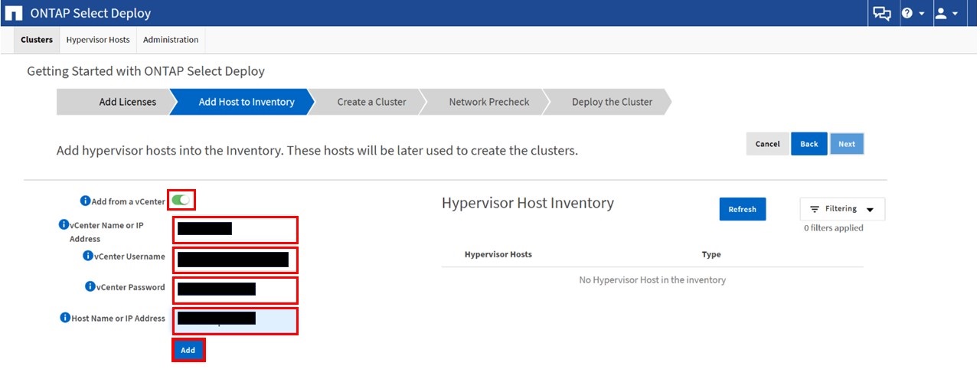Click the vCenter Username input field
980x379 pixels.
234,260
